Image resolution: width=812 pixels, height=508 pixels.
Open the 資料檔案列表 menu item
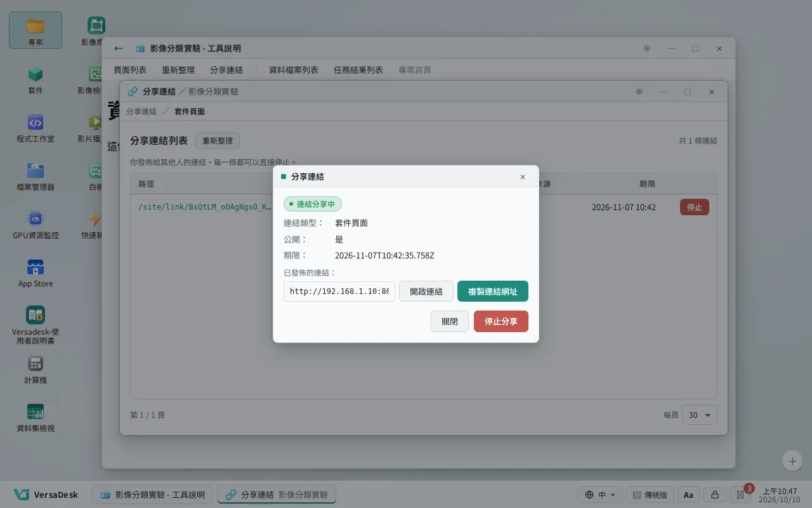(x=294, y=70)
